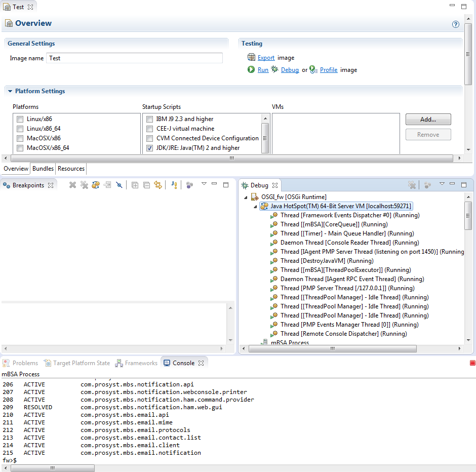Open the Breakpoints view menu dropdown
Screen dimensions: 476x472
(204, 184)
